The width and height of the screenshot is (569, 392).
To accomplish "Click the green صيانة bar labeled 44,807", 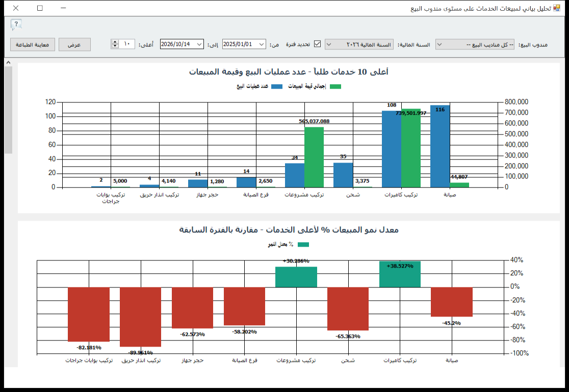I will (x=459, y=185).
